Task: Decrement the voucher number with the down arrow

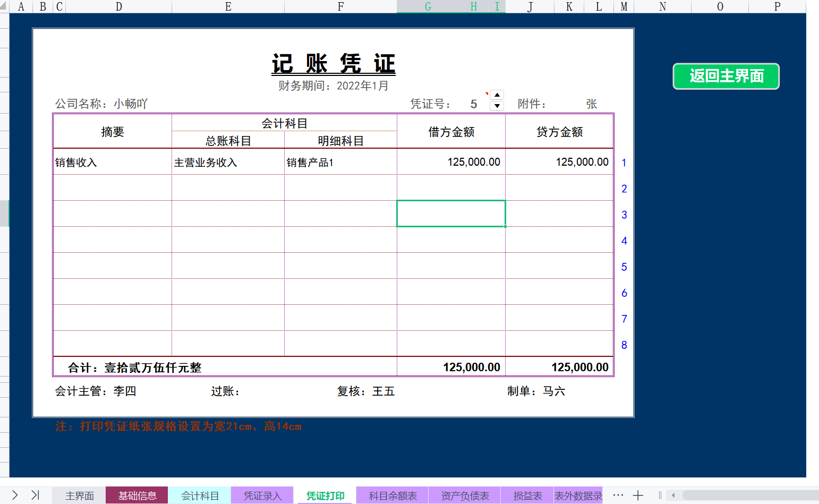Action: coord(497,106)
